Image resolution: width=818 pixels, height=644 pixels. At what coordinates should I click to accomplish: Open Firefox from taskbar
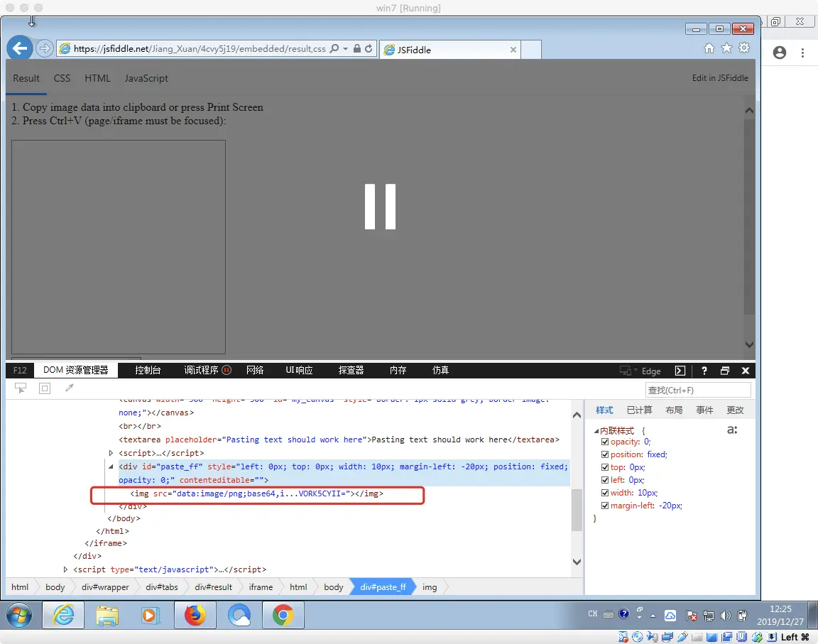tap(195, 616)
